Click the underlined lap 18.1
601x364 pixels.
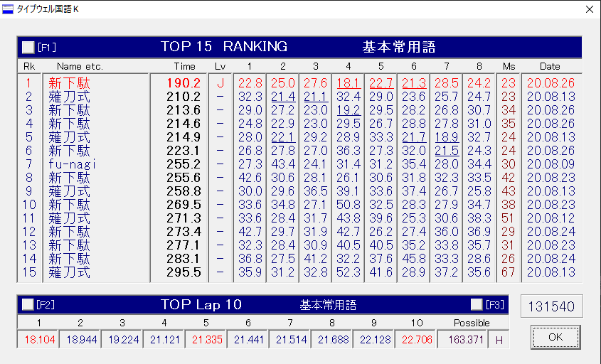point(349,83)
